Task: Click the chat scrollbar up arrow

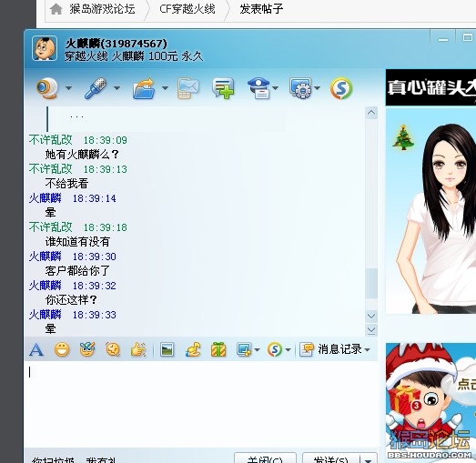Action: click(371, 113)
